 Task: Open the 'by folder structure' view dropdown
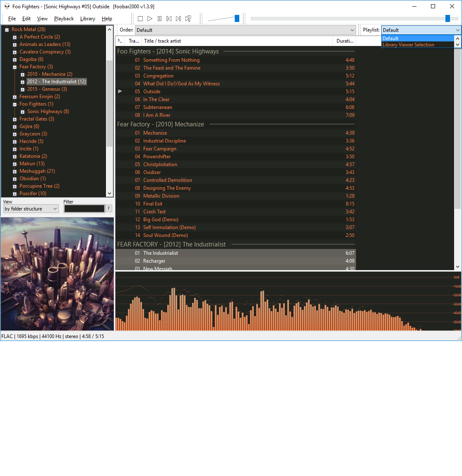coord(31,209)
